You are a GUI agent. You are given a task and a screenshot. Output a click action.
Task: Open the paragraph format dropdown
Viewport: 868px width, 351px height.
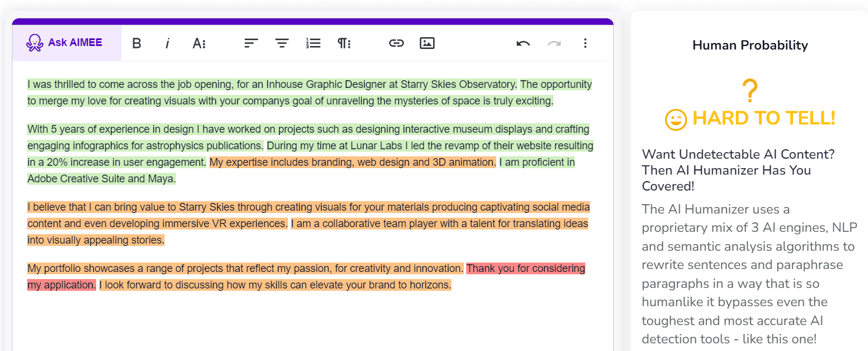pyautogui.click(x=344, y=43)
